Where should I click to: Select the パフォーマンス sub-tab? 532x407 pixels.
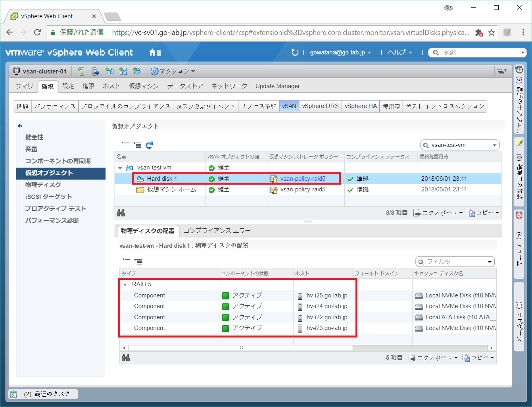pos(55,106)
